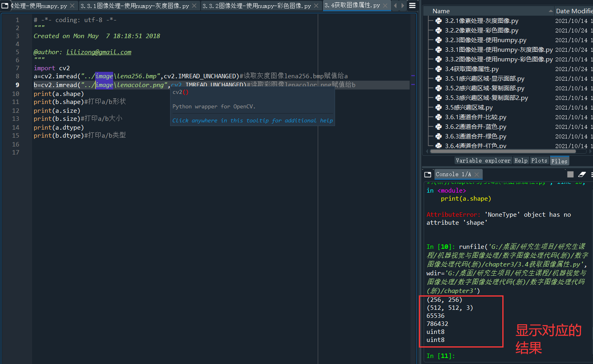Sort files by the Date Modified column header
593x364 pixels.
coord(573,11)
